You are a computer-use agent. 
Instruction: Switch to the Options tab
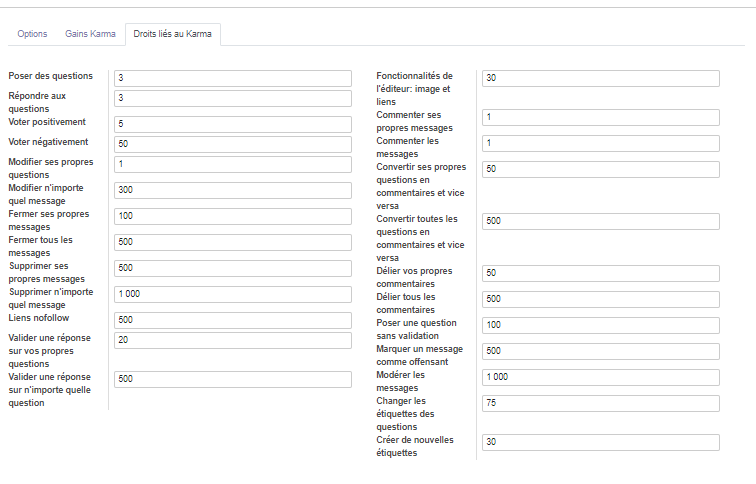coord(32,34)
